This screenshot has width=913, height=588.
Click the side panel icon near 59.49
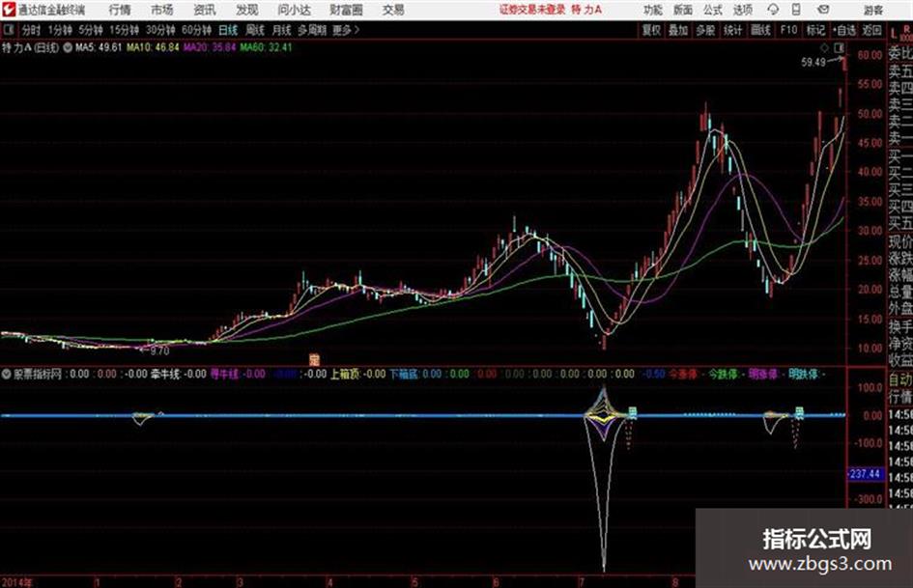pyautogui.click(x=839, y=47)
